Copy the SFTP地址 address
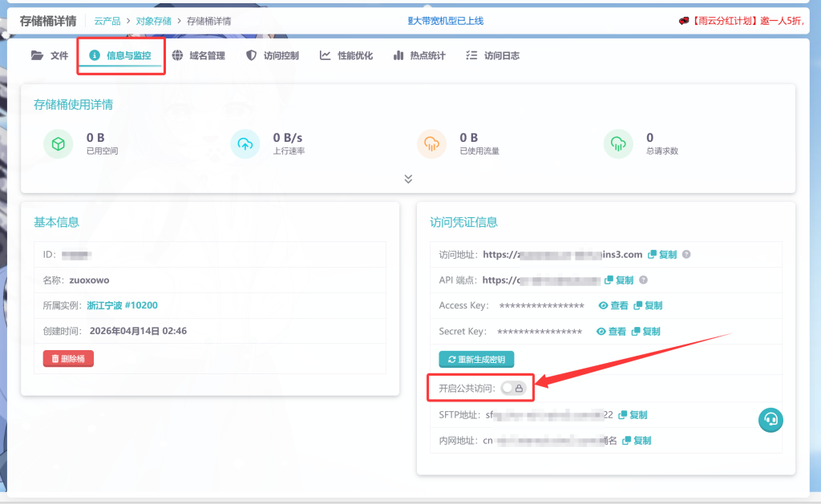The image size is (821, 504). [x=633, y=415]
